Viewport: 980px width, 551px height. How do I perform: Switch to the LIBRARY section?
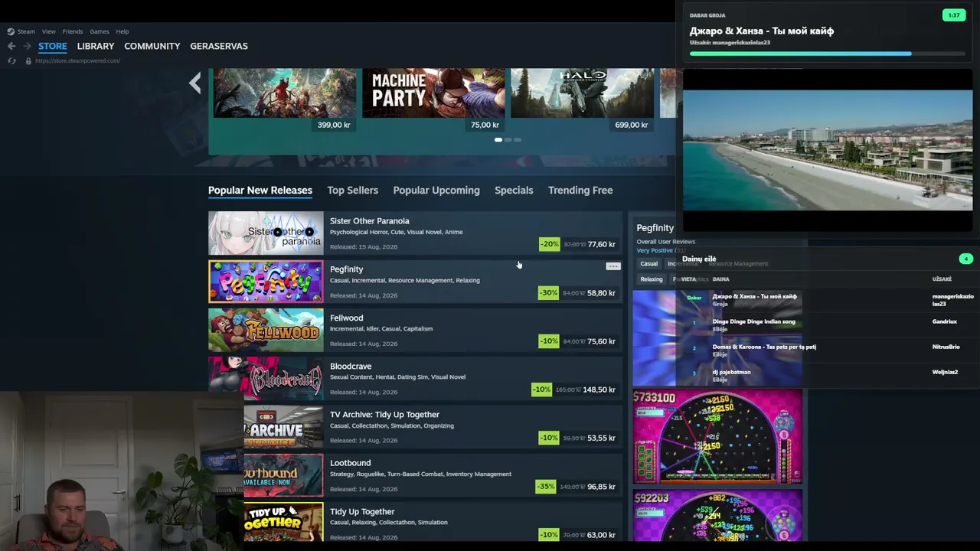[x=96, y=46]
